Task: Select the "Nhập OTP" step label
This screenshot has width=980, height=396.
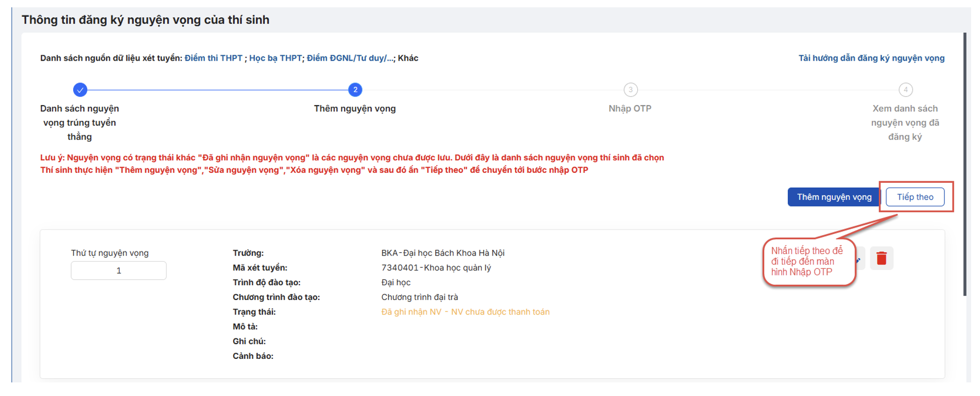Action: (629, 109)
